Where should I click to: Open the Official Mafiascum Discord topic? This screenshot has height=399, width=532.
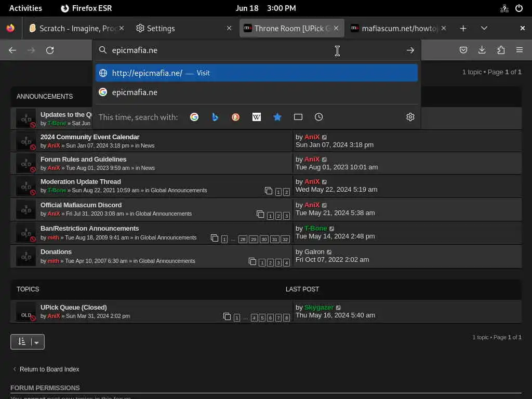point(81,205)
